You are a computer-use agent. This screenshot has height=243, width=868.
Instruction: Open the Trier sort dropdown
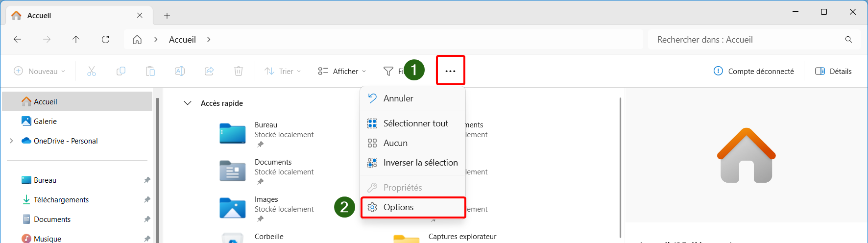click(x=283, y=71)
